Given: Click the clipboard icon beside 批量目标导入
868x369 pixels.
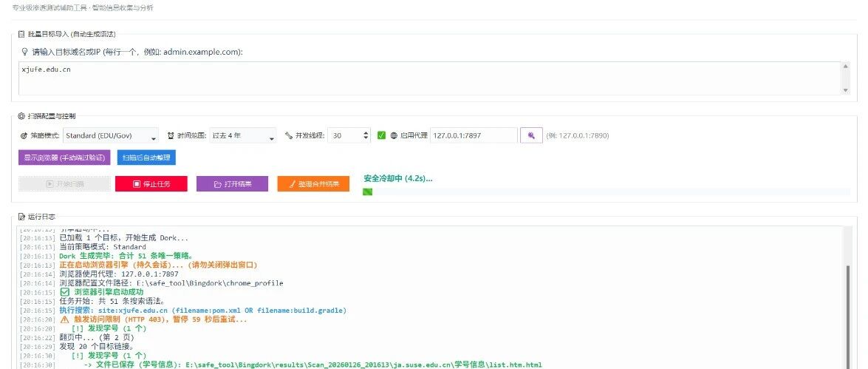Looking at the screenshot, I should click(x=21, y=34).
